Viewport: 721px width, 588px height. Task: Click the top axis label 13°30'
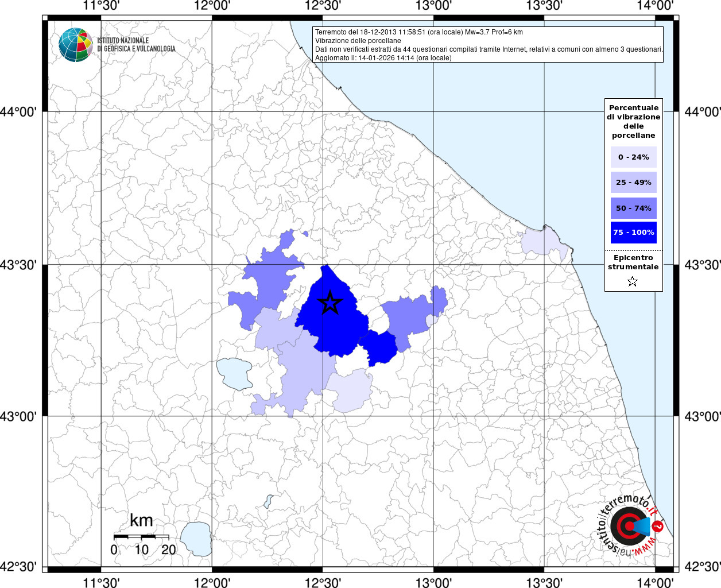544,6
